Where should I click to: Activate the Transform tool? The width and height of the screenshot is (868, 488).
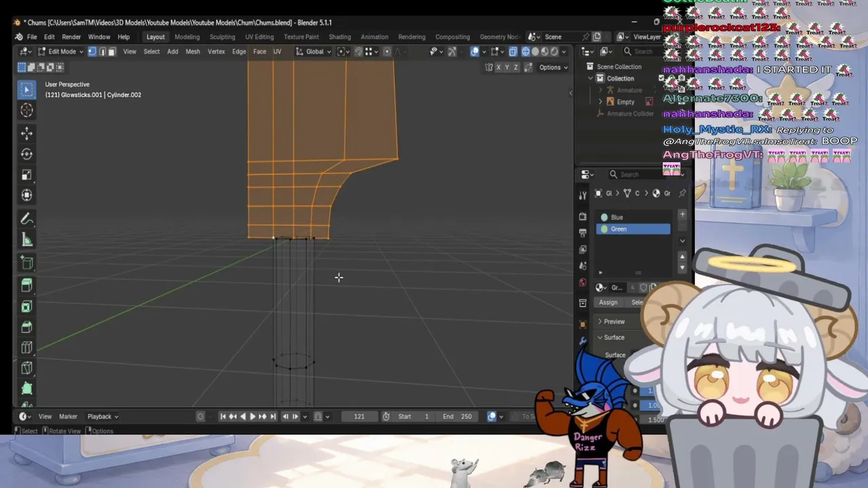[x=26, y=195]
